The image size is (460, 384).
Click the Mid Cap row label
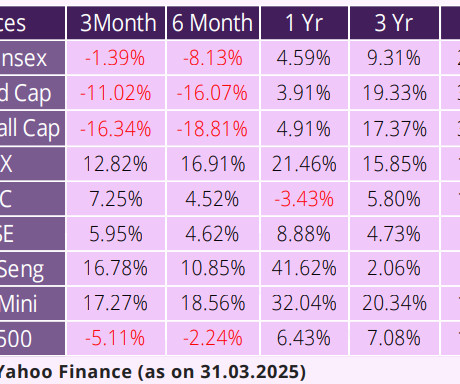32,93
